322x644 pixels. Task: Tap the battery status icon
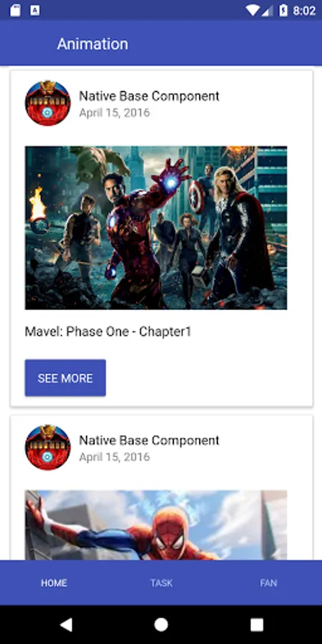point(283,10)
